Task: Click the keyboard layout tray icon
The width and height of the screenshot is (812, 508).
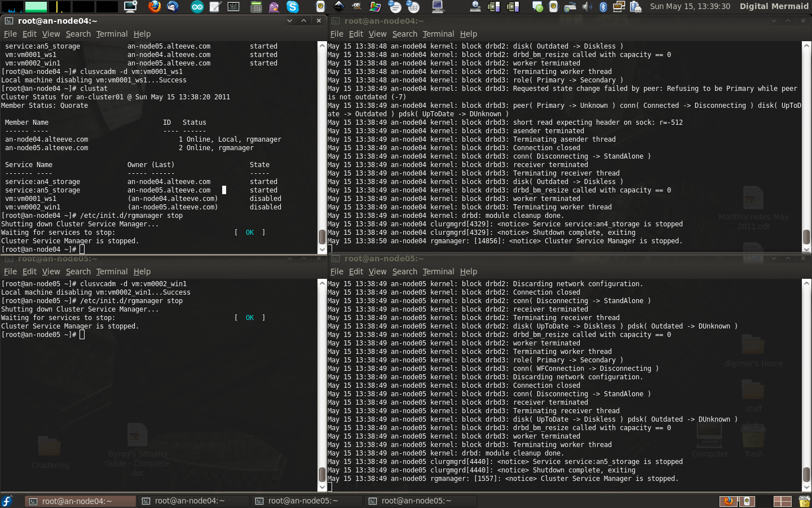Action: click(570, 7)
